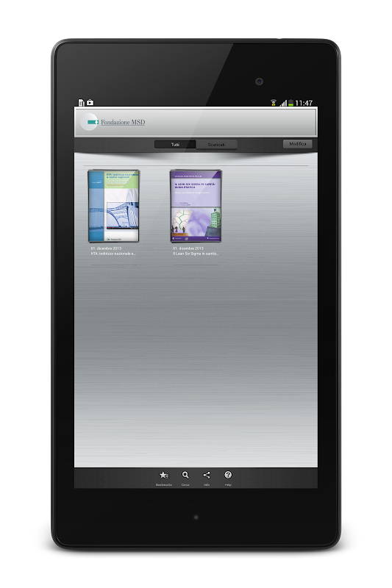392x588 pixels.
Task: Tap the Play Store status bar icon
Action: (90, 102)
